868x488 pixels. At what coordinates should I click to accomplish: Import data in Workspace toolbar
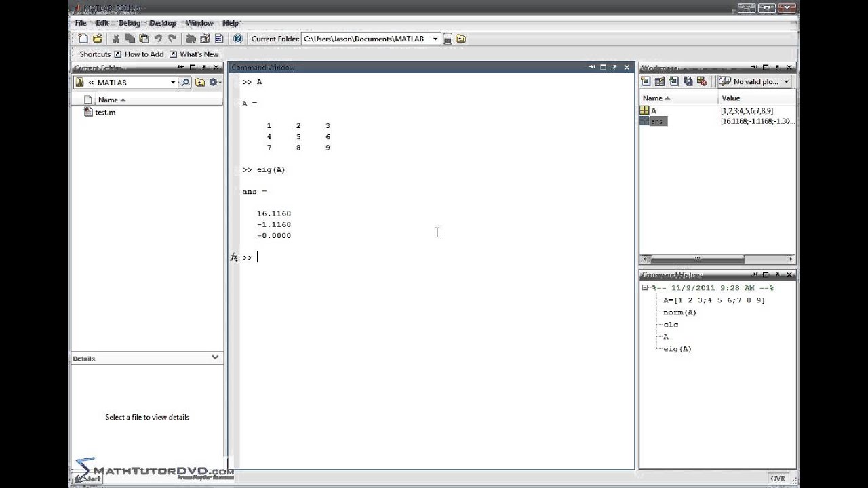674,81
